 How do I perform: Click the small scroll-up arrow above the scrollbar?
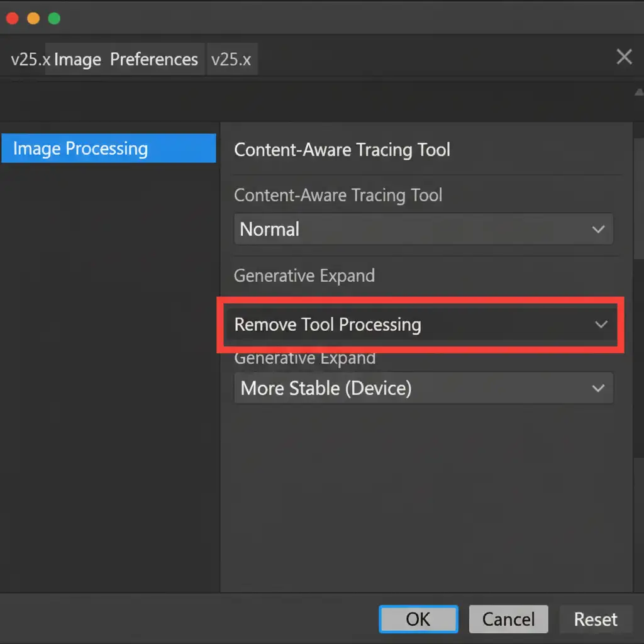point(639,92)
